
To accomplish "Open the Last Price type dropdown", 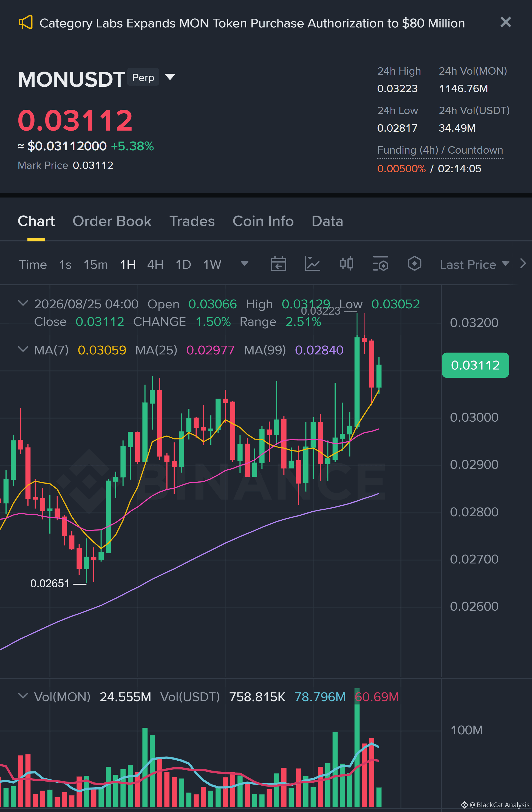I will pos(474,264).
